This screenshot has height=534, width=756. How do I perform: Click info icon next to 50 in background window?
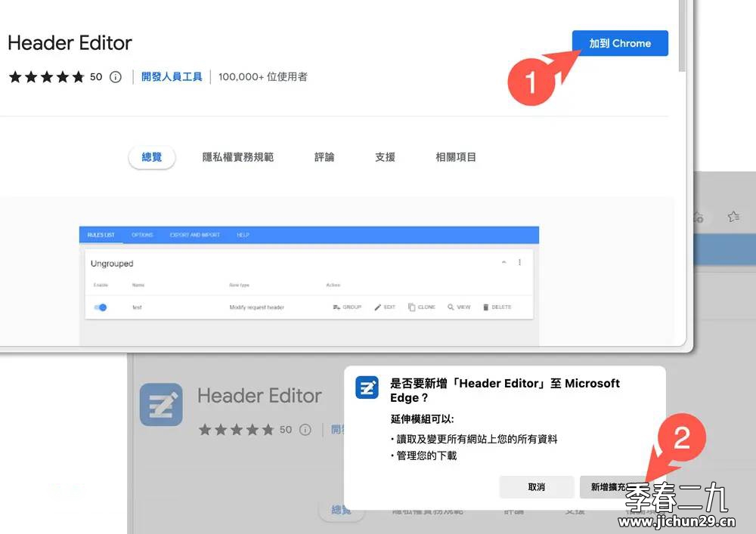[x=305, y=430]
